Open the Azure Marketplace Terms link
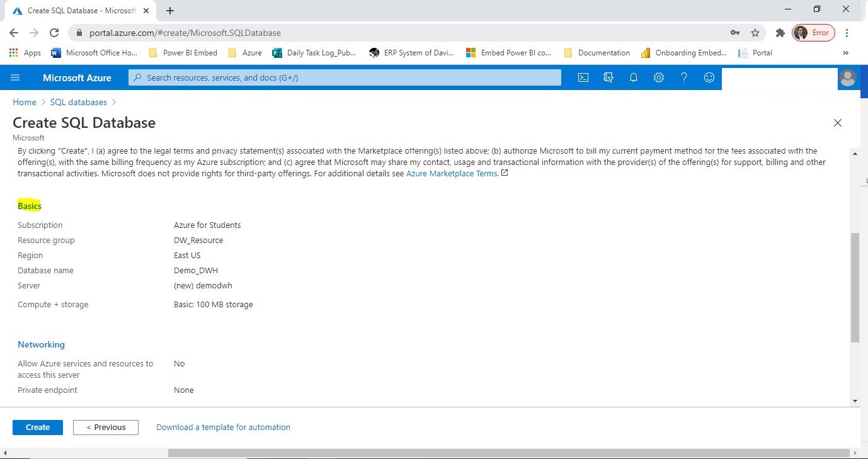The height and width of the screenshot is (459, 868). [x=453, y=173]
